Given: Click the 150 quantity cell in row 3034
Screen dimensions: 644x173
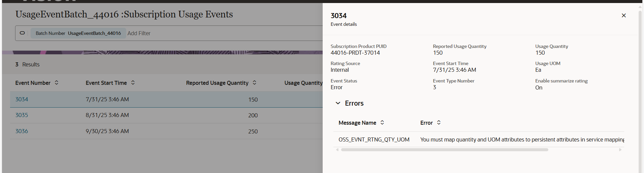Looking at the screenshot, I should pyautogui.click(x=253, y=100).
